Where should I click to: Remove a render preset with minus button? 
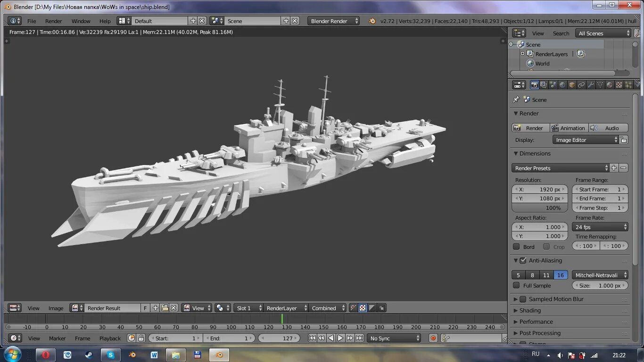click(623, 168)
